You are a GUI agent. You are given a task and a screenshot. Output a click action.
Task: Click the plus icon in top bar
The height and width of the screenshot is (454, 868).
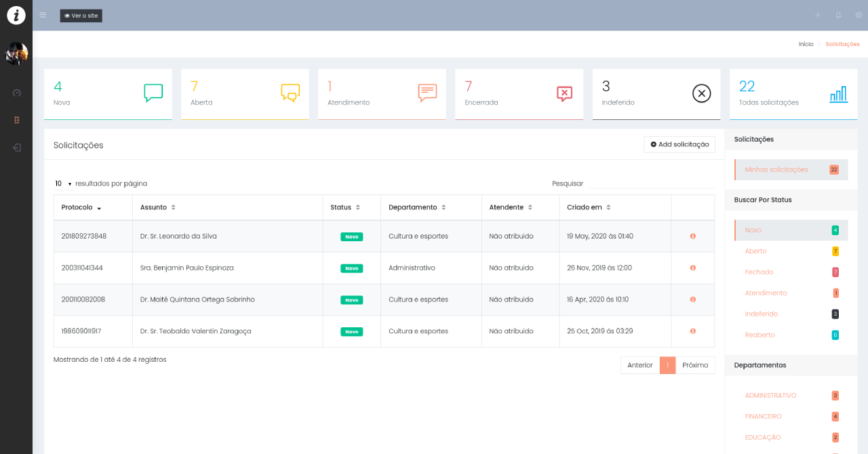(818, 15)
